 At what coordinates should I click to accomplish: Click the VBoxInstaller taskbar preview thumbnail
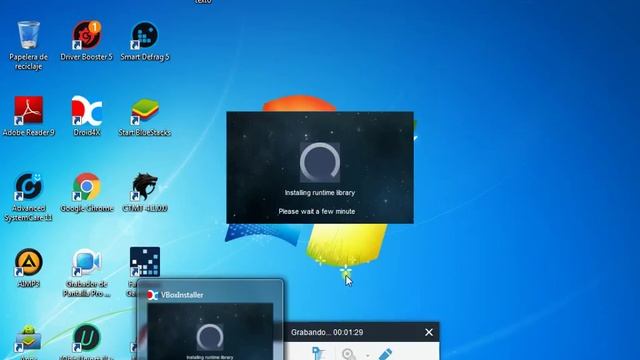tap(210, 331)
